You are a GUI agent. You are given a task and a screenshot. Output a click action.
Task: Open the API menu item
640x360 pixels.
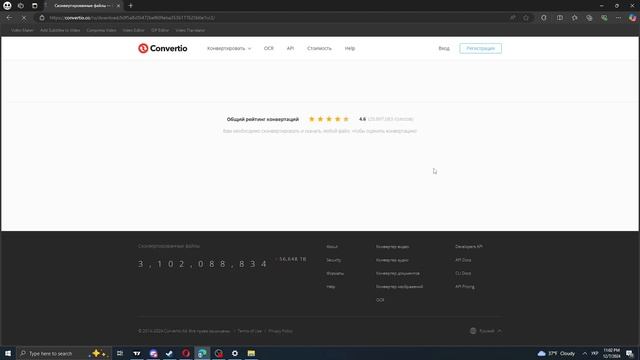coord(290,48)
